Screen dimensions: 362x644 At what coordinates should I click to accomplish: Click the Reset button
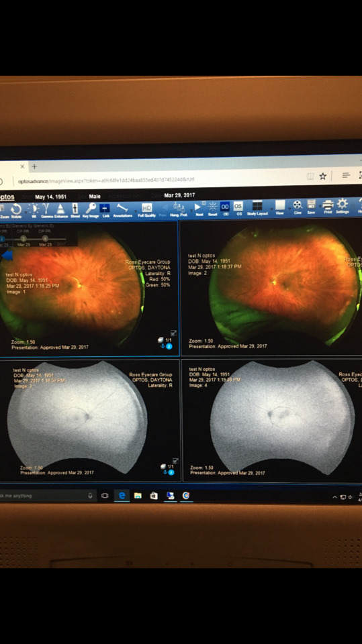point(212,208)
